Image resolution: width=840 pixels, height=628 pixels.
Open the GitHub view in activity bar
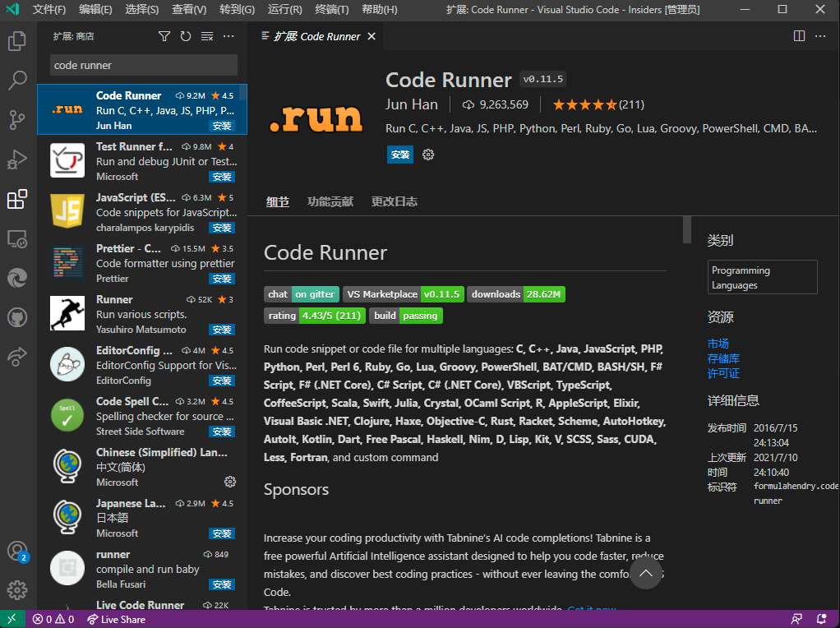[x=17, y=318]
